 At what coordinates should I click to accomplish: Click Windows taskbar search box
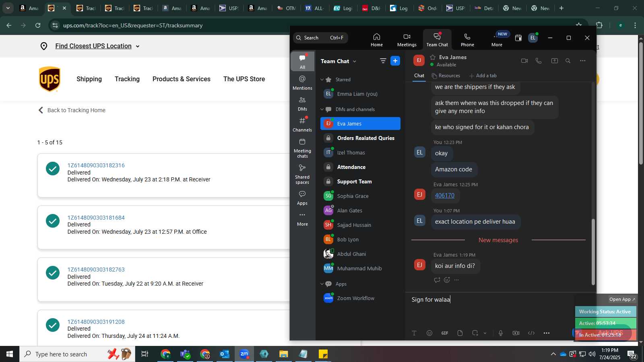[76, 354]
